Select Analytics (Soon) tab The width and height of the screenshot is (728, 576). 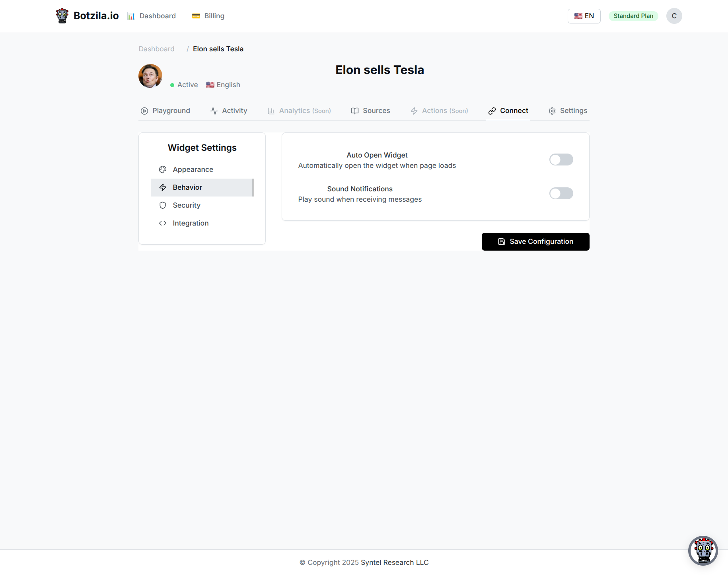[x=299, y=111]
